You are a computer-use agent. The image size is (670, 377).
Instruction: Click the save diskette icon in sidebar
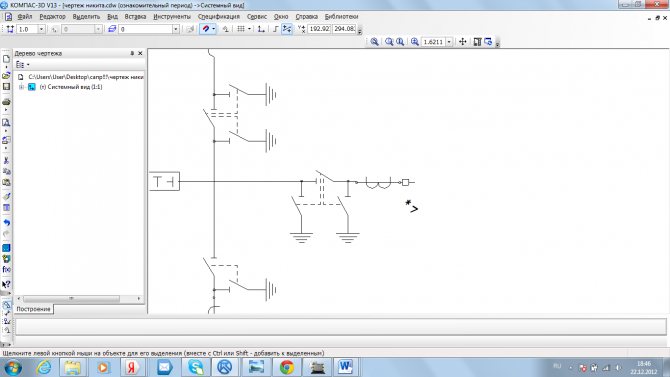point(6,86)
